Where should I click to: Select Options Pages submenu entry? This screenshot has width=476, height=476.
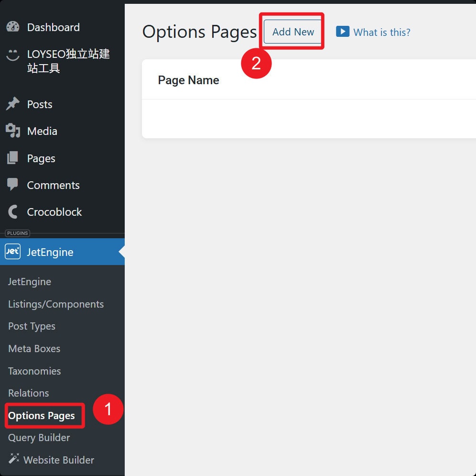[x=42, y=416]
